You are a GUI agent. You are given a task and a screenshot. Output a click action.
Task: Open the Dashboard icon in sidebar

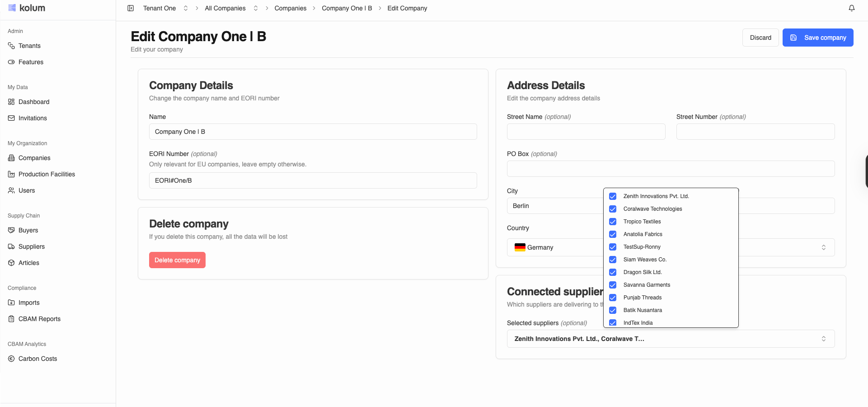point(11,102)
